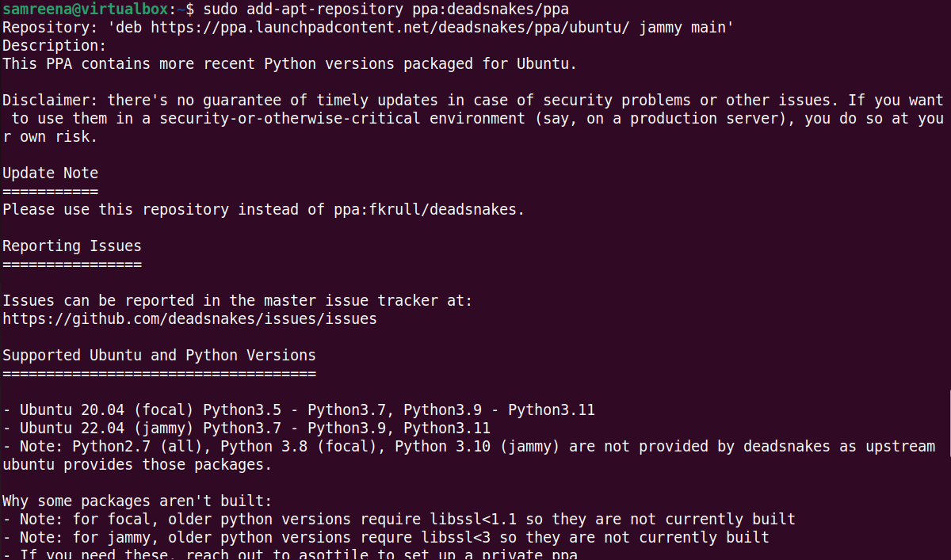Viewport: 951px width, 560px height.
Task: Click the Disclaimer: paragraph start
Action: click(x=50, y=101)
